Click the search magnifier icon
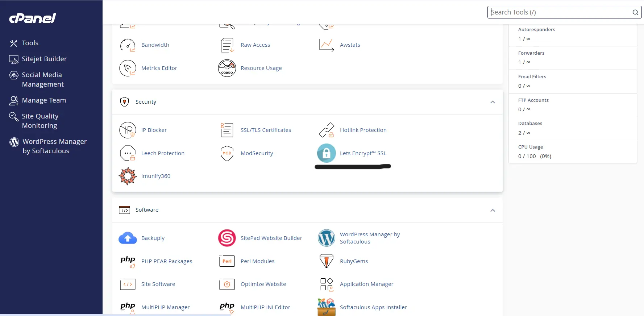This screenshot has height=316, width=644. 635,12
